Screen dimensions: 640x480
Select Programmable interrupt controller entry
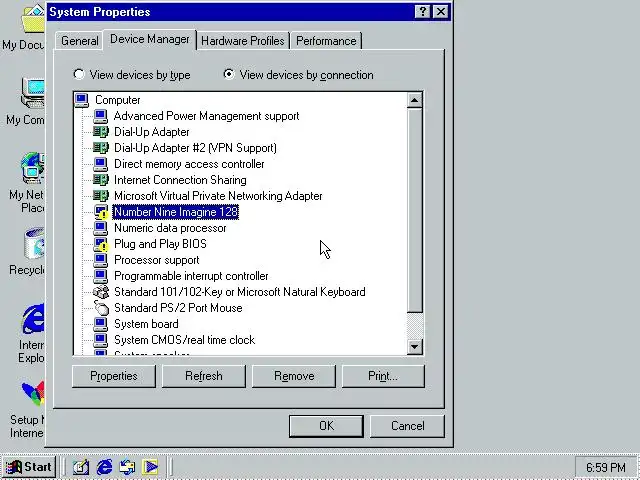[x=191, y=276]
